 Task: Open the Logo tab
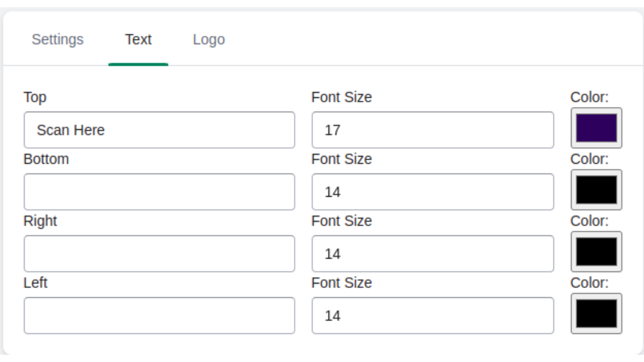208,39
